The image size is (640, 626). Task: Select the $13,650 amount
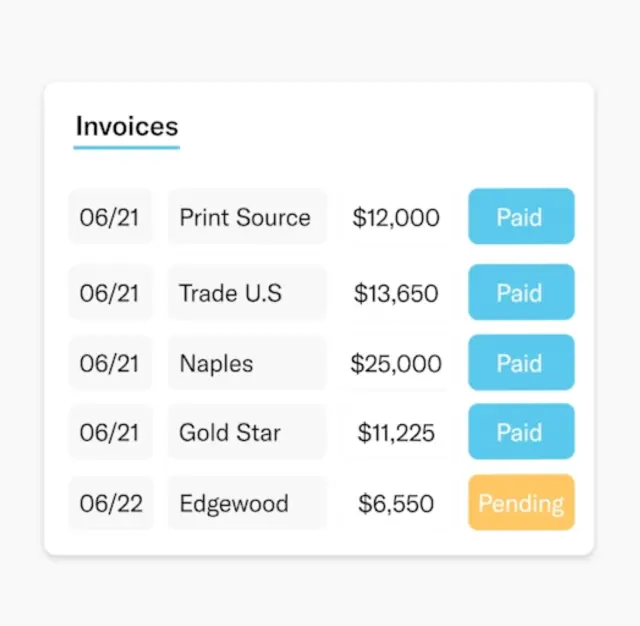click(396, 293)
